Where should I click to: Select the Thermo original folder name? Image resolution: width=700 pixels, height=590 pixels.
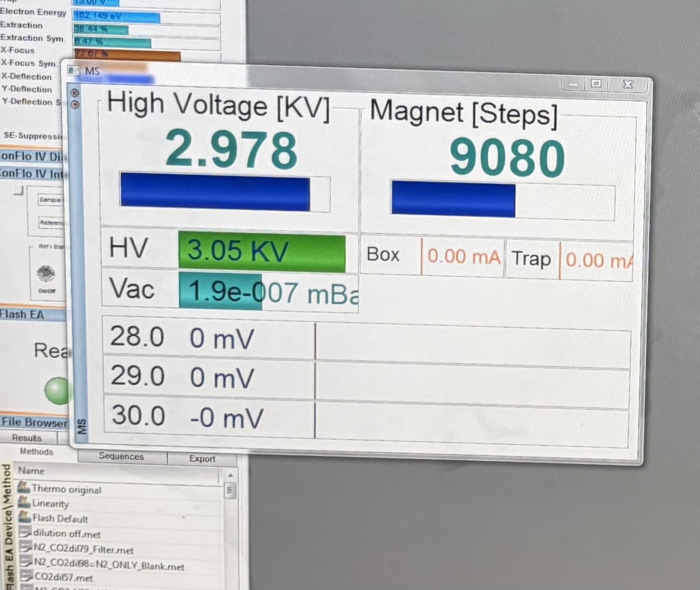coord(66,490)
